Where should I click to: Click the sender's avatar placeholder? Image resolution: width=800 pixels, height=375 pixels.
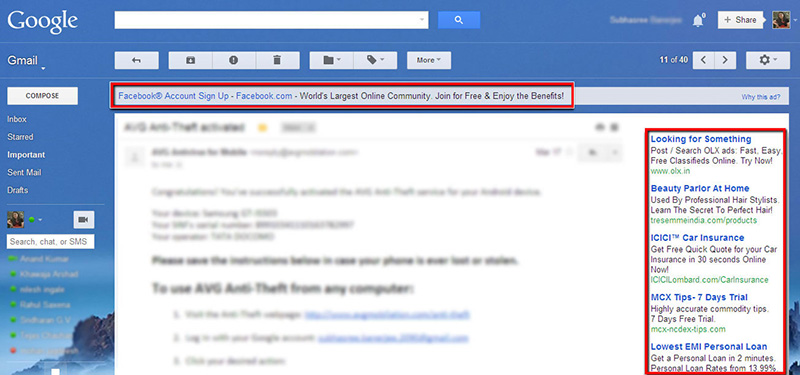click(x=135, y=156)
